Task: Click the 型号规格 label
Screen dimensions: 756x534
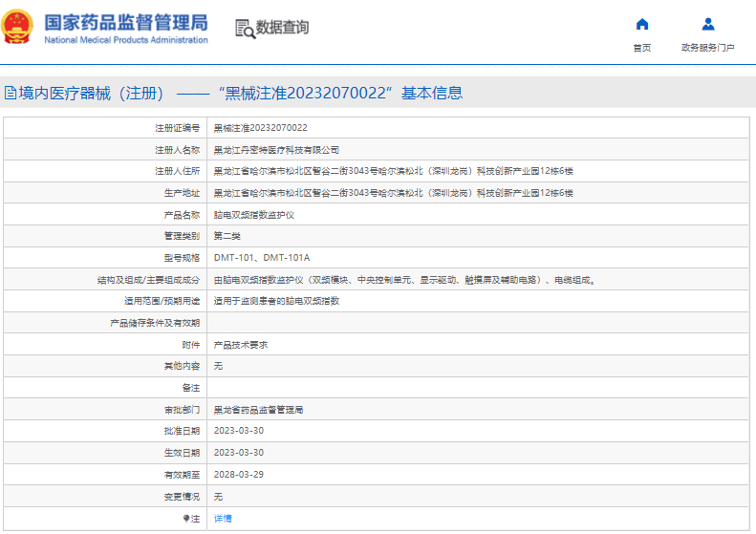Action: coord(182,258)
